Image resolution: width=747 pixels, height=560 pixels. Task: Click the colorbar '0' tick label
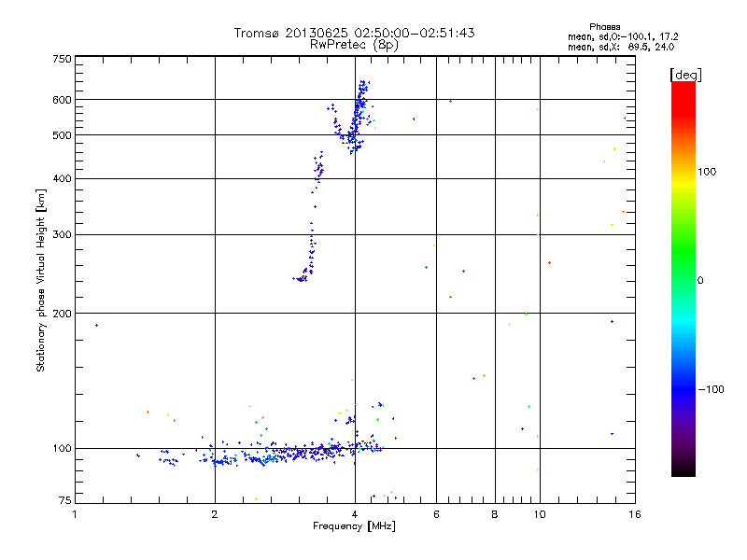point(699,281)
